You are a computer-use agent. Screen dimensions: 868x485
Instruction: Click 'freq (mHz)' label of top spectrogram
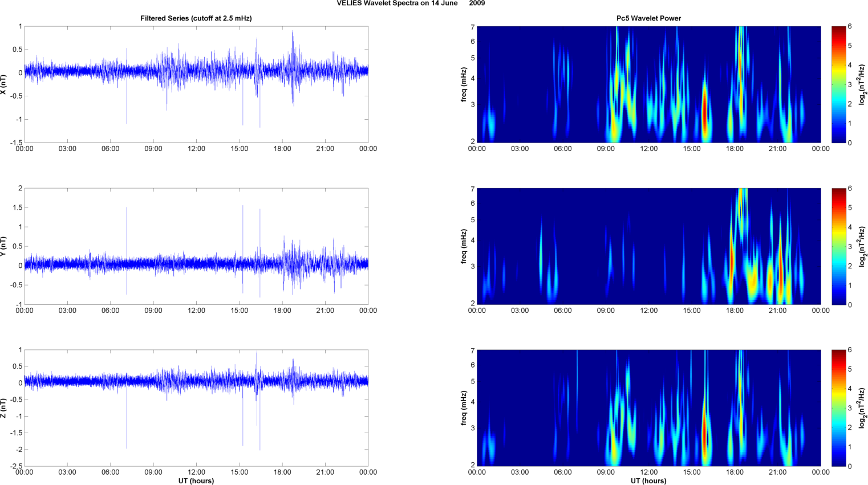pos(464,84)
